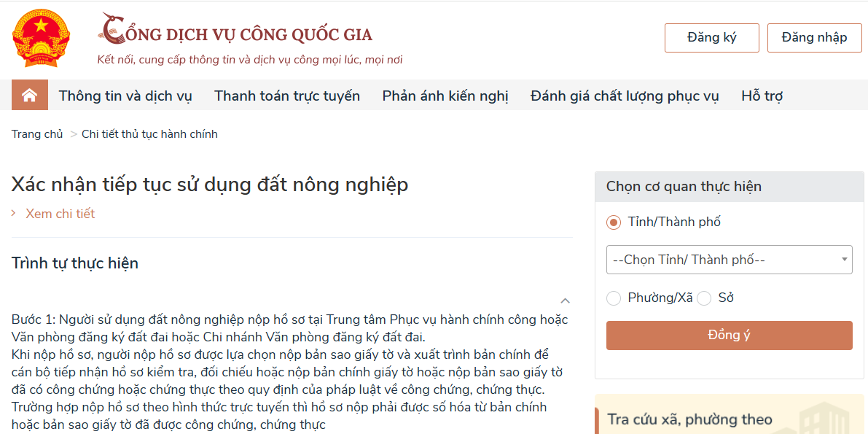
Task: Click the home icon in navigation bar
Action: click(x=29, y=96)
